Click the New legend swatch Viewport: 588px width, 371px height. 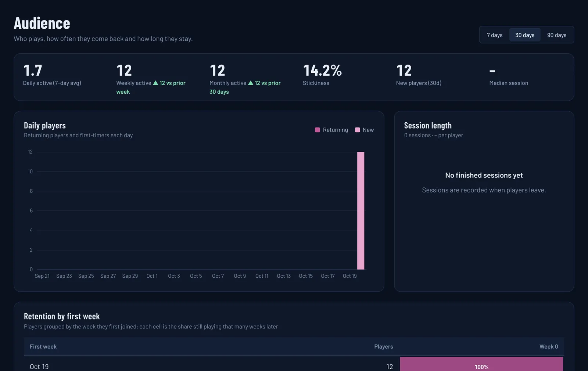(x=358, y=130)
